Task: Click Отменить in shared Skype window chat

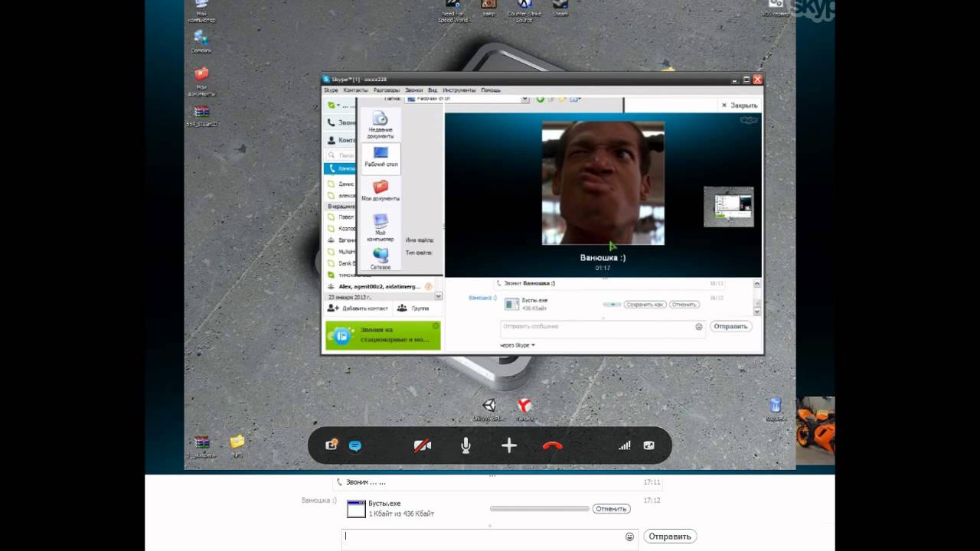Action: [x=684, y=305]
